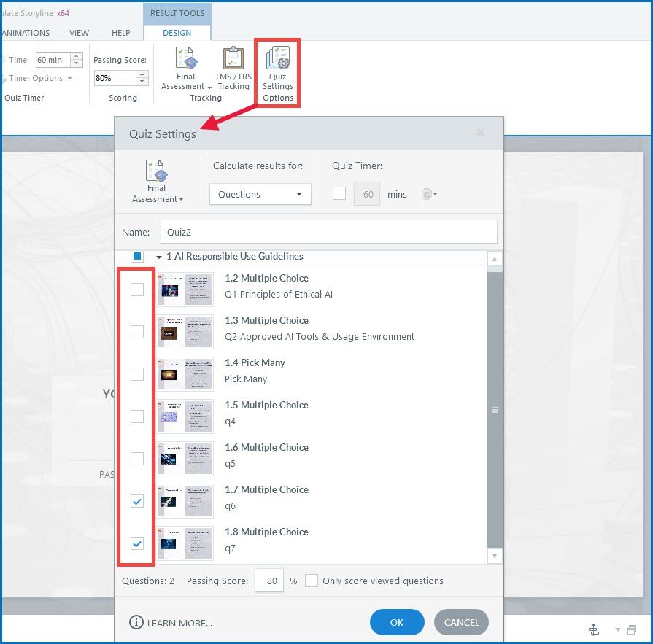The image size is (653, 644).
Task: Open LMS / LRS Tracking icon
Action: click(233, 60)
